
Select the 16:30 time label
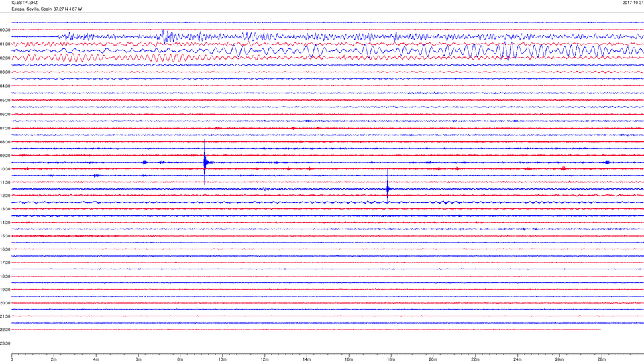(x=5, y=249)
